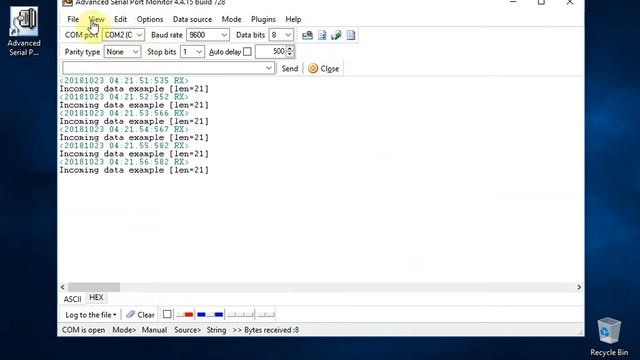This screenshot has height=360, width=640.
Task: Click the Send button
Action: point(290,69)
